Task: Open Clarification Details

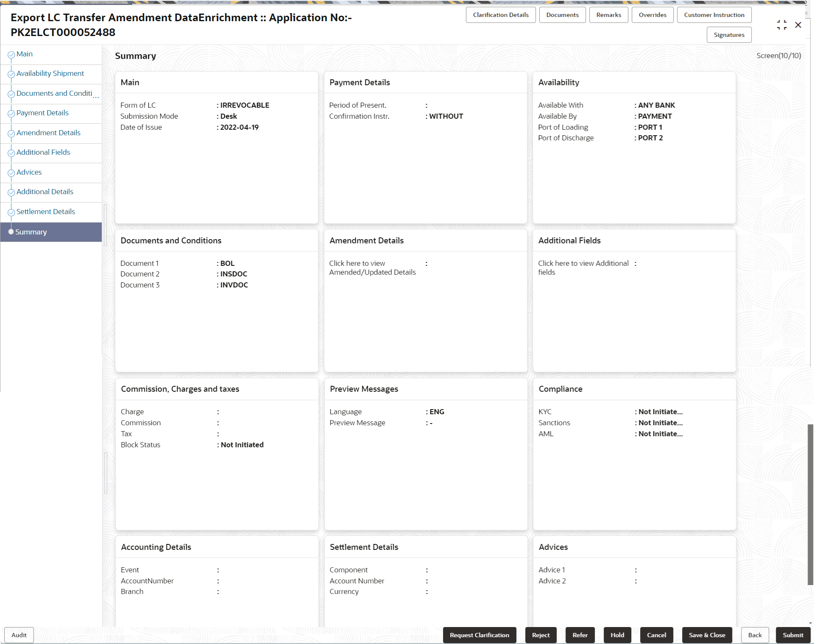Action: [x=500, y=14]
